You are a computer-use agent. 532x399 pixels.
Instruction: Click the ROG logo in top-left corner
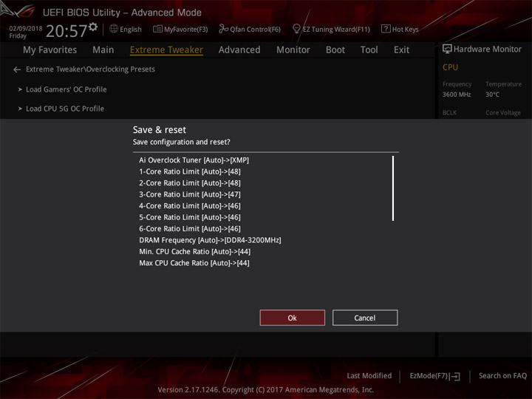click(18, 10)
